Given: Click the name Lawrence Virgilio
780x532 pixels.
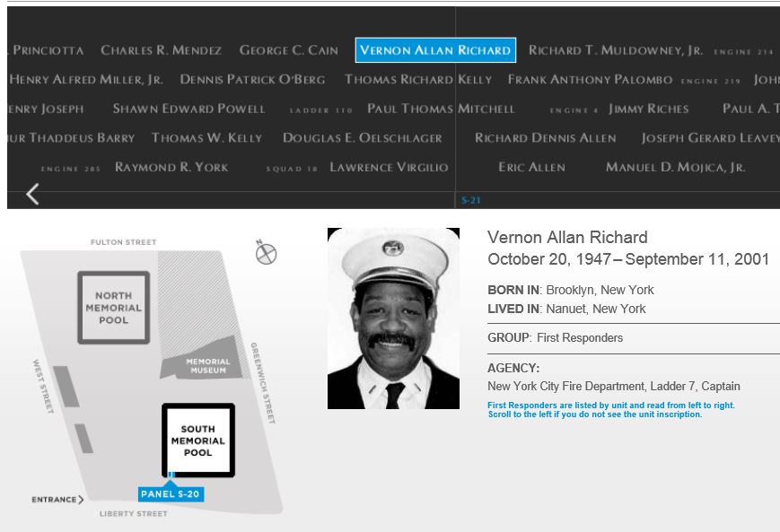Looking at the screenshot, I should 389,167.
